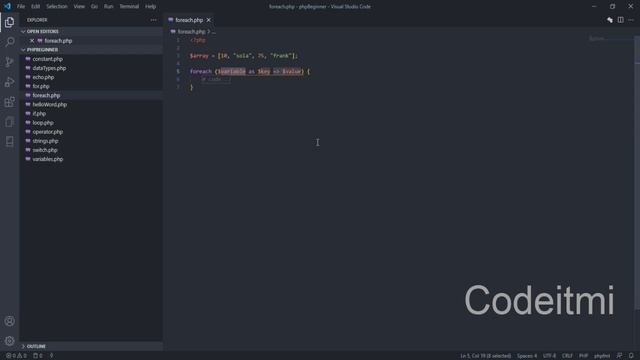Split the editor to the right

point(620,20)
